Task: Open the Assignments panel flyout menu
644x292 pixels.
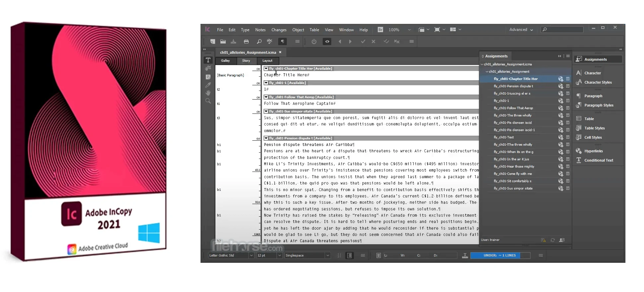Action: [x=568, y=56]
